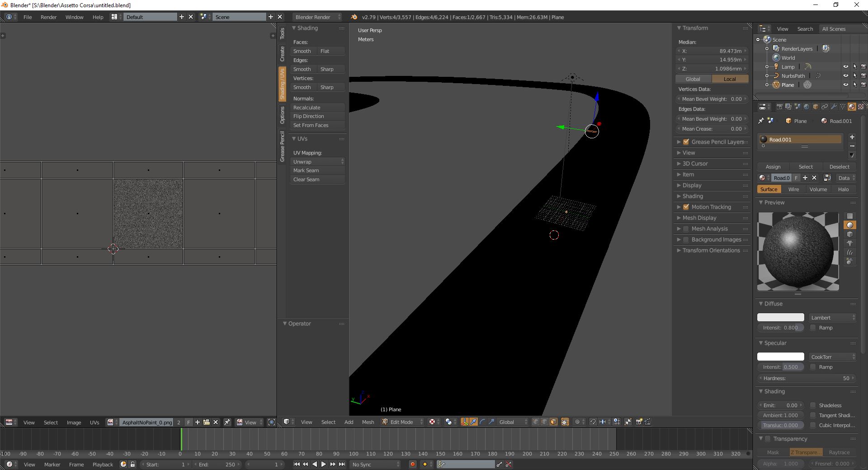Toggle visibility of the Plane object
Screen dimensions: 868x470
point(845,85)
